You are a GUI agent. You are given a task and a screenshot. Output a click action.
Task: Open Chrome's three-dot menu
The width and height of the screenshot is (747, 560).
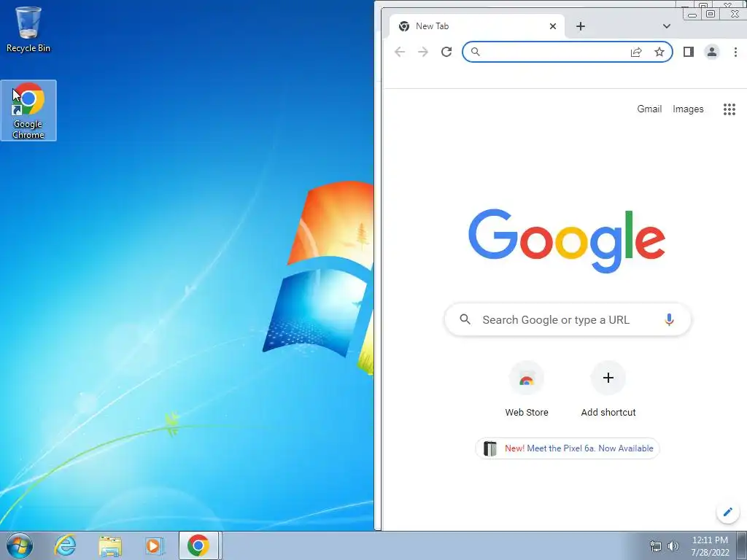click(735, 52)
